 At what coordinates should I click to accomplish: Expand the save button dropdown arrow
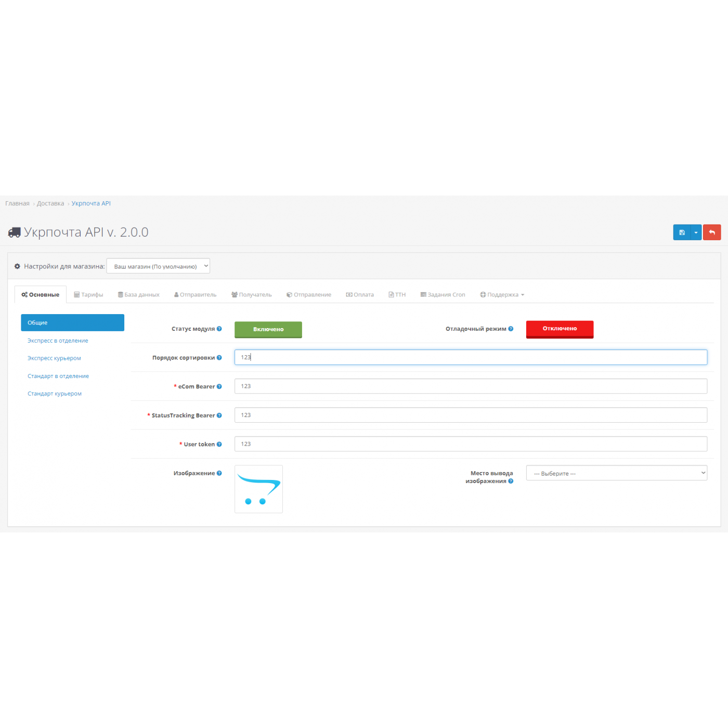(x=696, y=232)
